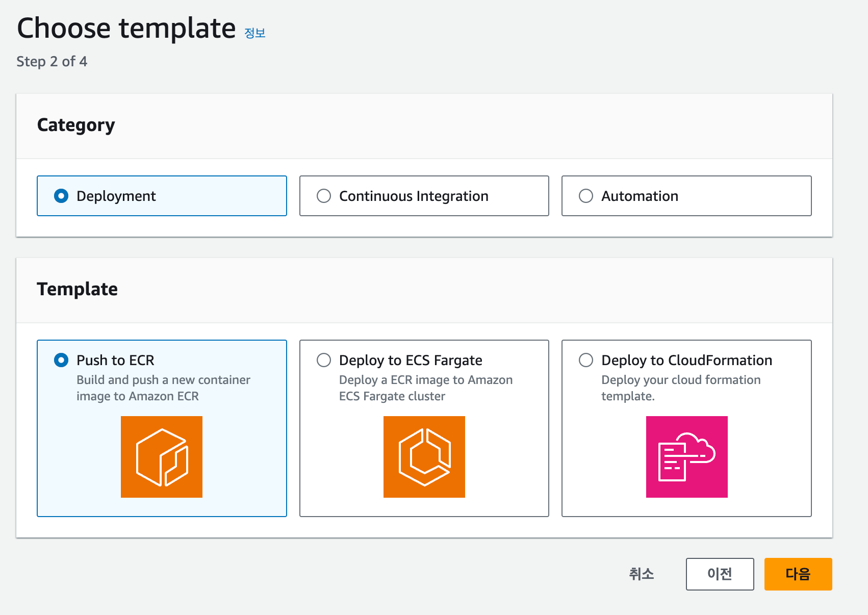Click the 'Push to ECR' title
Image resolution: width=868 pixels, height=615 pixels.
(x=115, y=360)
